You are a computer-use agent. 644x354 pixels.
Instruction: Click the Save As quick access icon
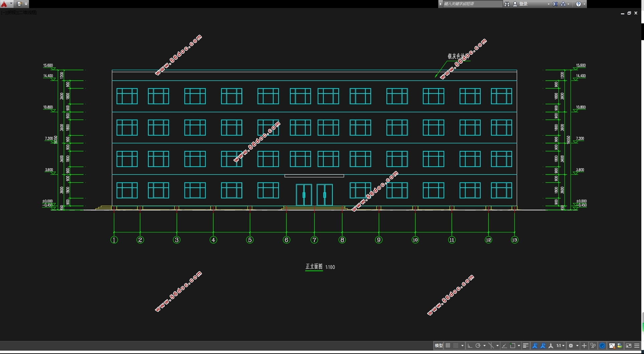[19, 4]
